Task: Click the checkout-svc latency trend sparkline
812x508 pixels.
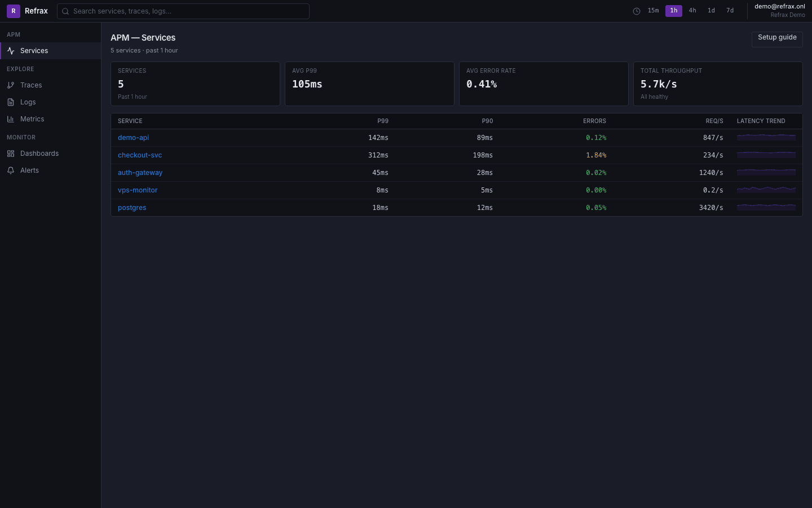Action: click(x=766, y=155)
